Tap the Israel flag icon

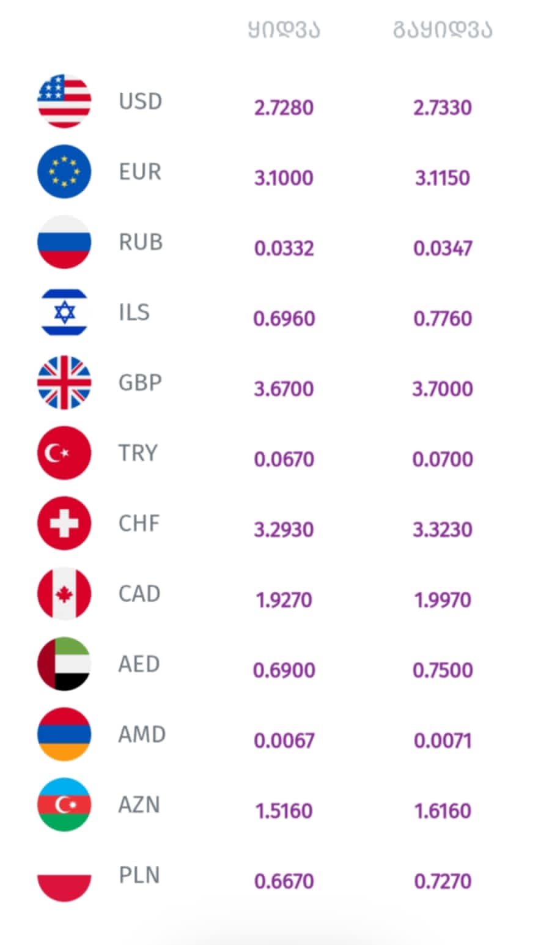point(64,312)
